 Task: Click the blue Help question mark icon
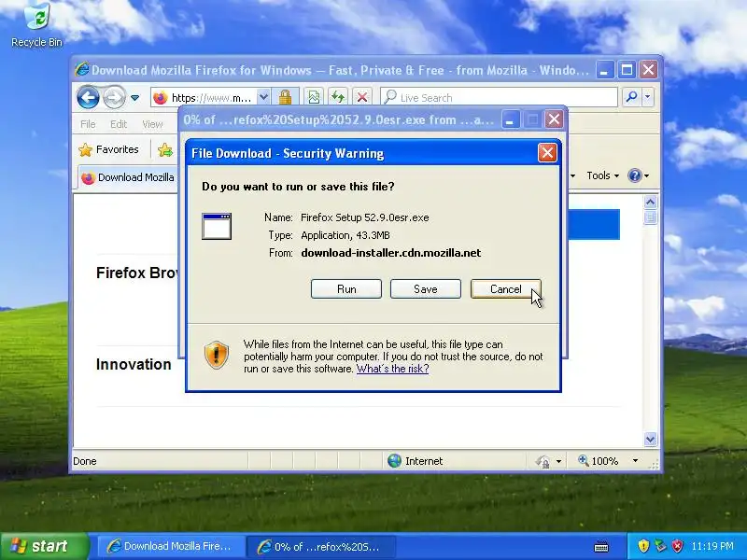point(635,175)
